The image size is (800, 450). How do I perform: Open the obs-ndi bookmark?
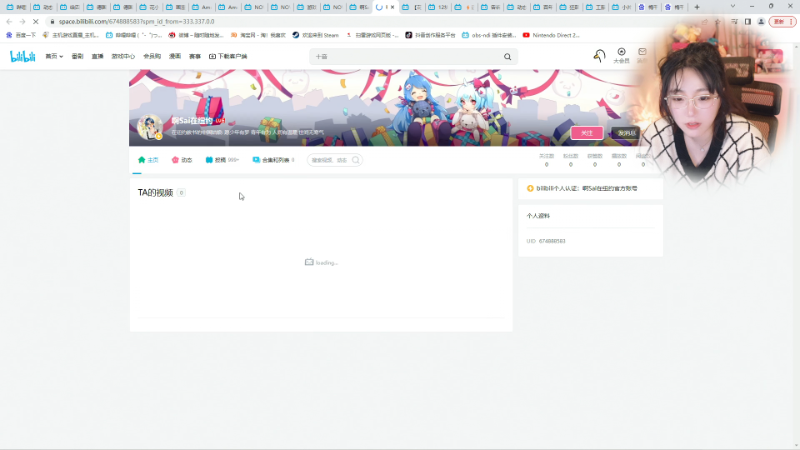490,35
